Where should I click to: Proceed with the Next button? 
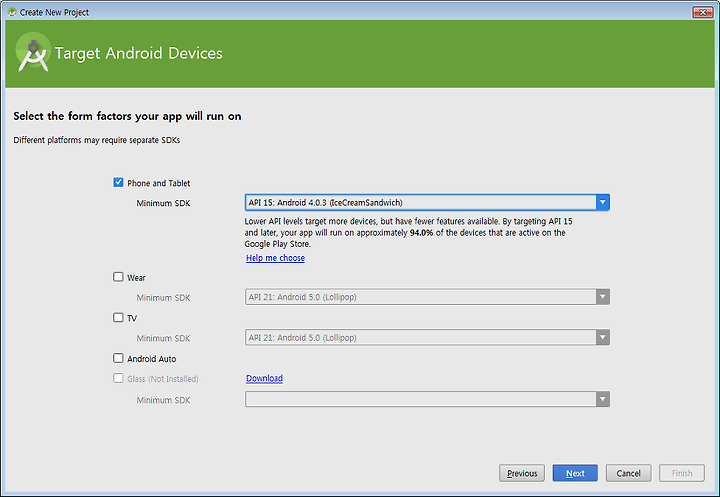pyautogui.click(x=575, y=473)
